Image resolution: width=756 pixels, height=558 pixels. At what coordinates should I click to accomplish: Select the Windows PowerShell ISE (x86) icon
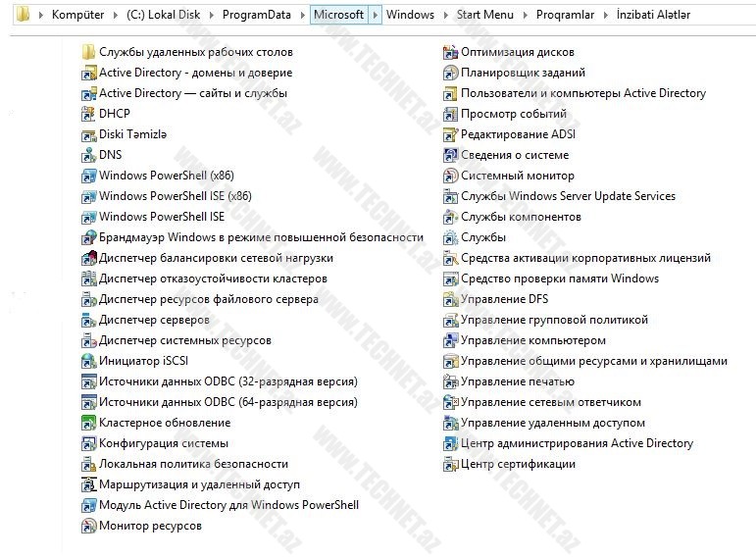point(88,197)
